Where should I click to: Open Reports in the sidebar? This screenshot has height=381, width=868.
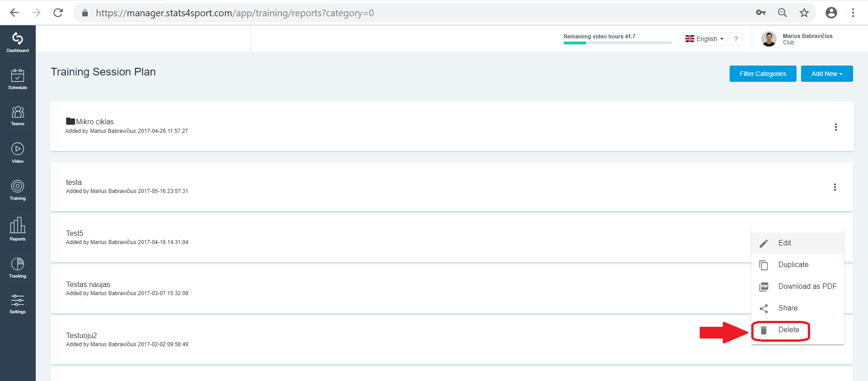[18, 229]
